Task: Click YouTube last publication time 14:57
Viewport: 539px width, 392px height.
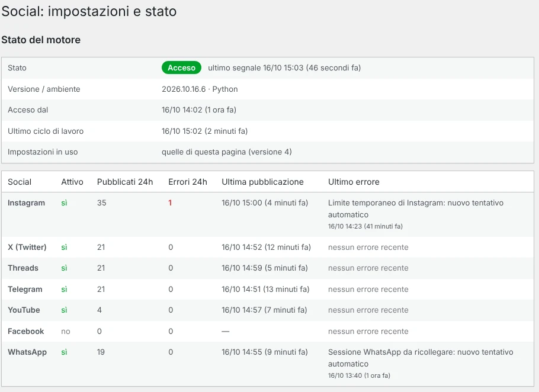Action: (x=264, y=310)
